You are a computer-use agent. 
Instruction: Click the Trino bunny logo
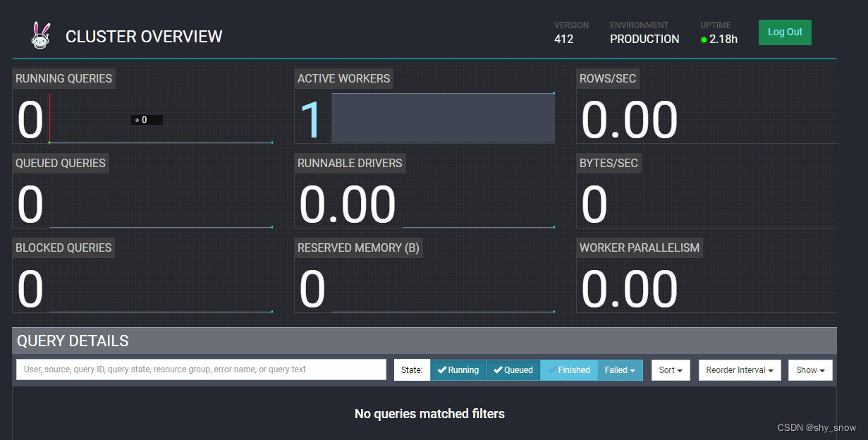[x=42, y=35]
